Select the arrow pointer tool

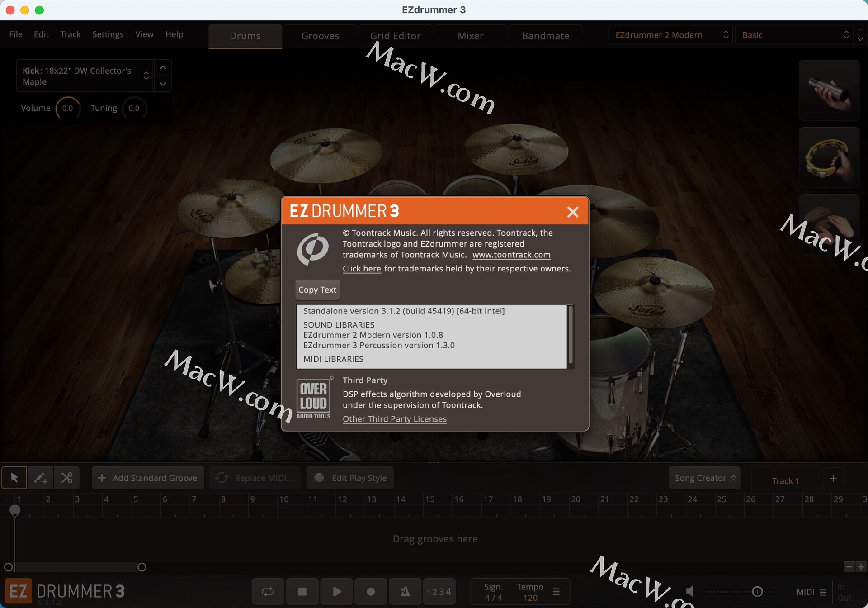click(14, 478)
